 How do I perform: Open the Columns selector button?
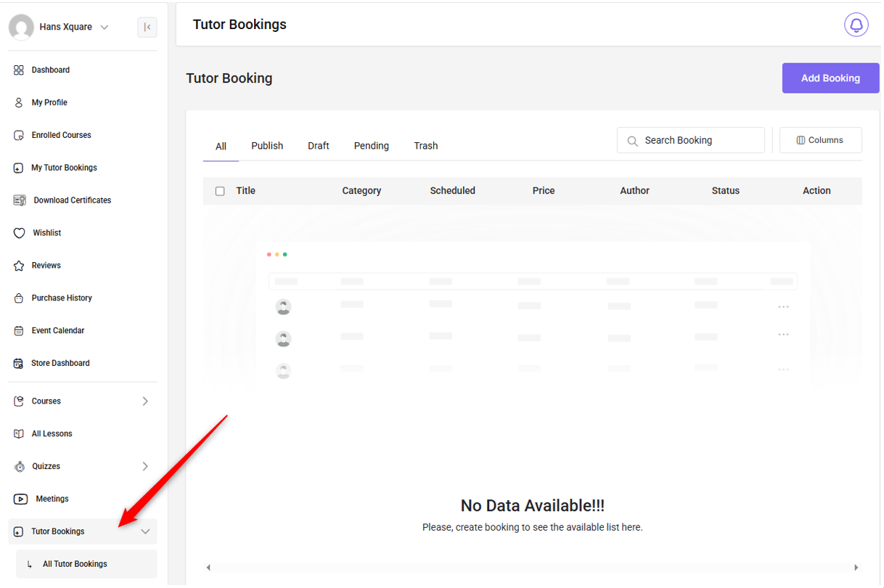point(820,140)
